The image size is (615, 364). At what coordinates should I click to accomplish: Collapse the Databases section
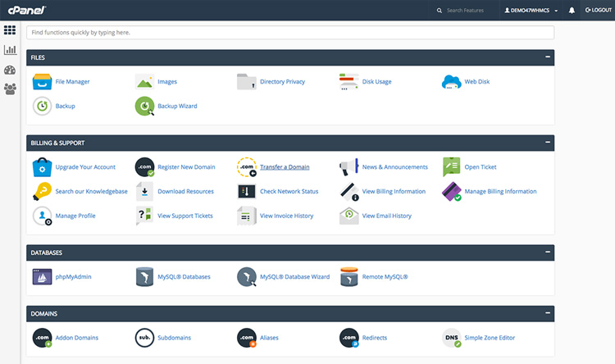547,253
